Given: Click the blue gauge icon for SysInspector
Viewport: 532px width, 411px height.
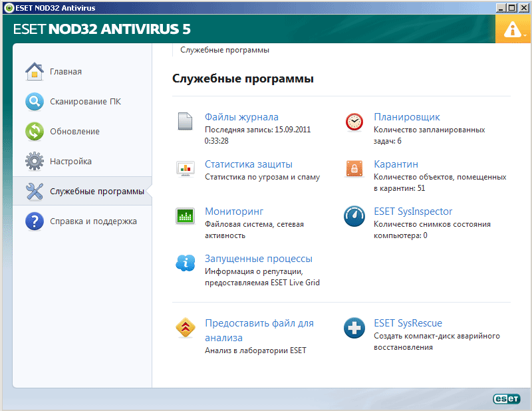Looking at the screenshot, I should point(354,216).
